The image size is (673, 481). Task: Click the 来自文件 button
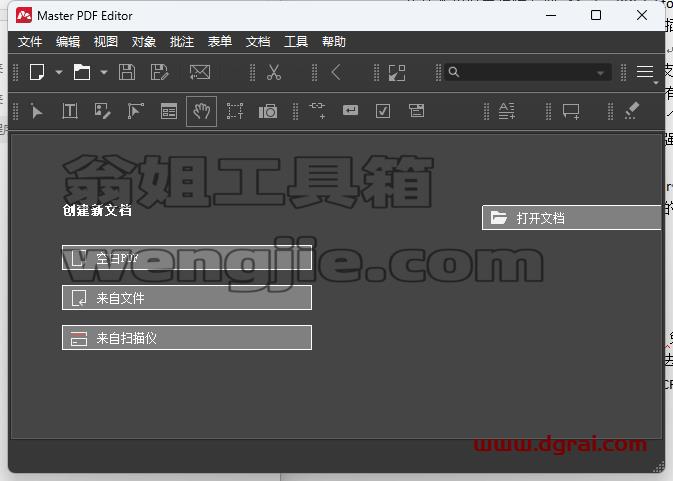tap(187, 297)
